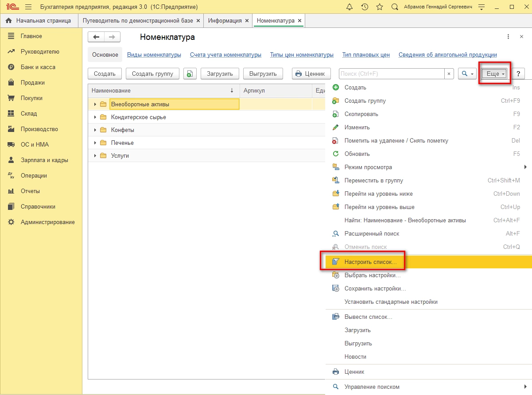The height and width of the screenshot is (395, 532).
Task: Open Виды номенклатуры link
Action: click(x=154, y=55)
